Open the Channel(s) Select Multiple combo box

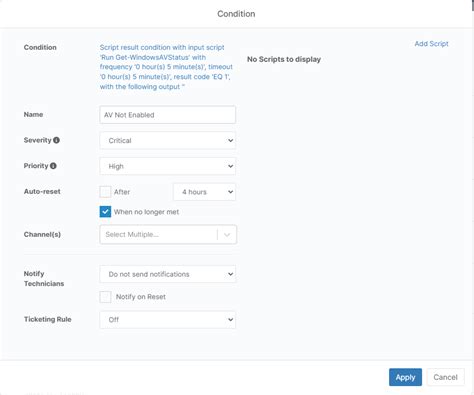[168, 235]
